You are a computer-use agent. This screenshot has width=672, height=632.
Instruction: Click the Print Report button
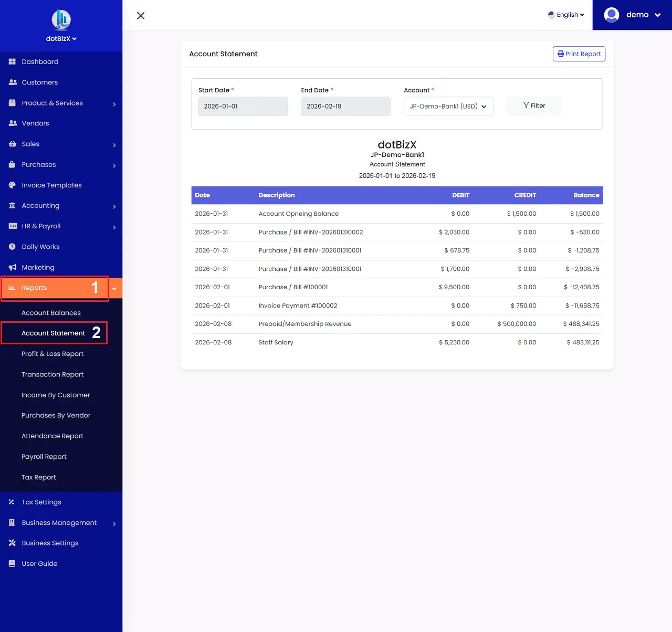click(x=579, y=54)
